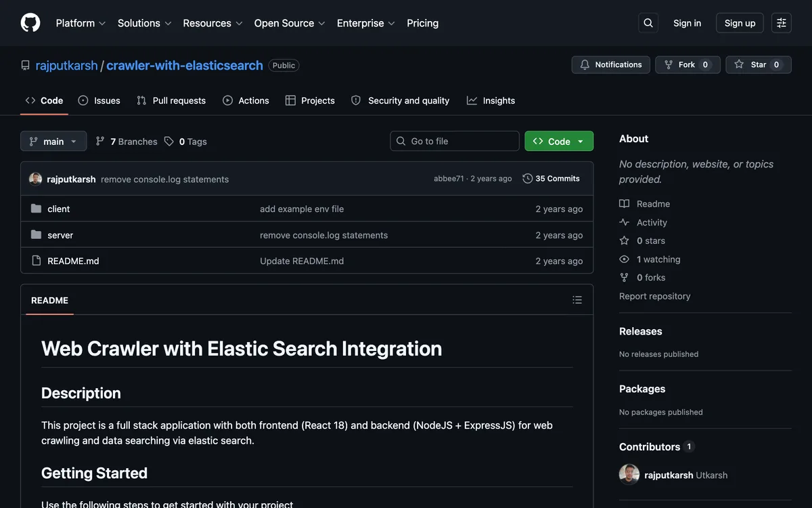The width and height of the screenshot is (812, 508).
Task: Open the 'add example env file' commit
Action: pyautogui.click(x=302, y=209)
